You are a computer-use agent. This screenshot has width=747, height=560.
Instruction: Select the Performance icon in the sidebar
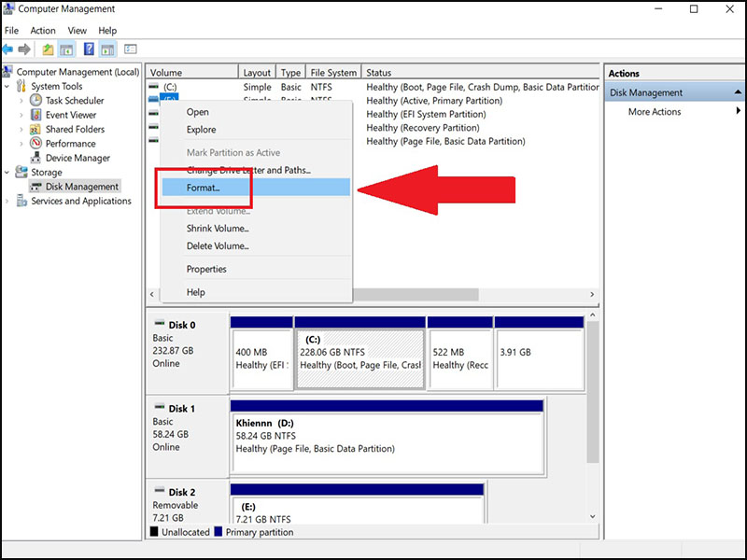tap(35, 144)
